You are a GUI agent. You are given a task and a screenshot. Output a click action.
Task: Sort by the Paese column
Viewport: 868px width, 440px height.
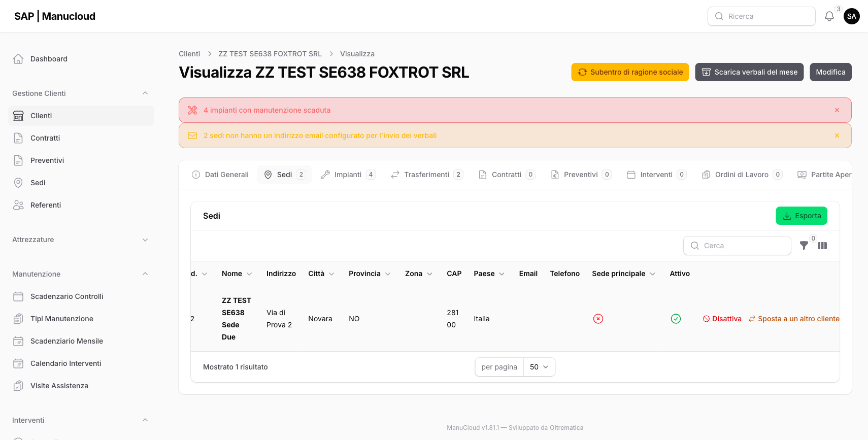489,274
